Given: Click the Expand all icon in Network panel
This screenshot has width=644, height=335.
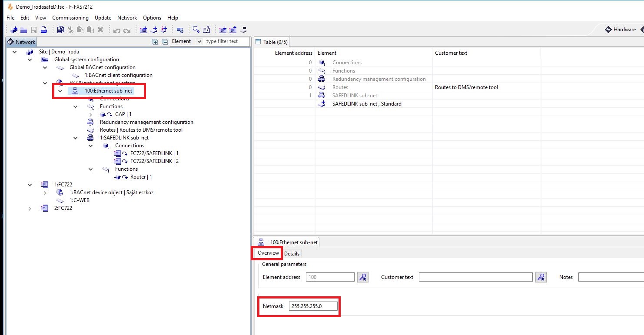Looking at the screenshot, I should (155, 42).
